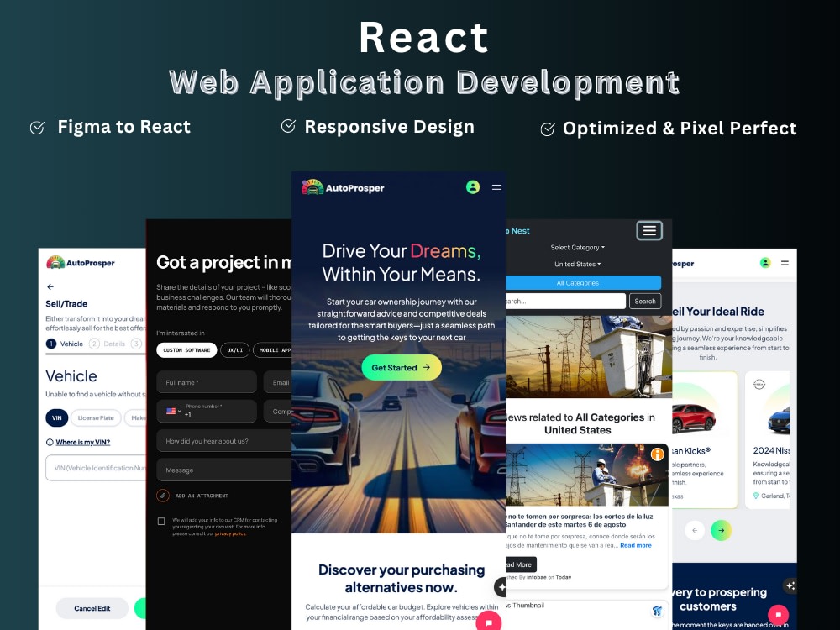Click the Read More dark button
Viewport: 840px width, 630px height.
[x=521, y=564]
